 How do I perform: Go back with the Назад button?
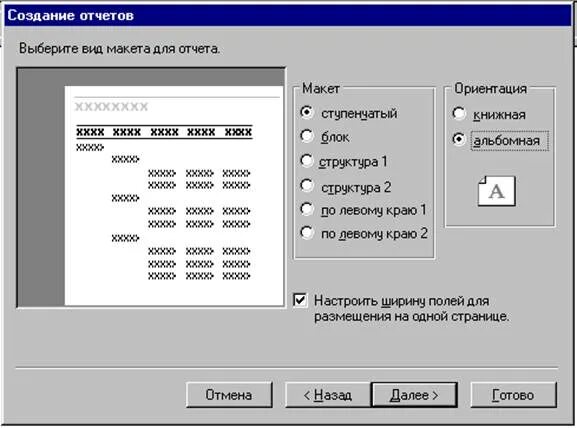(328, 395)
